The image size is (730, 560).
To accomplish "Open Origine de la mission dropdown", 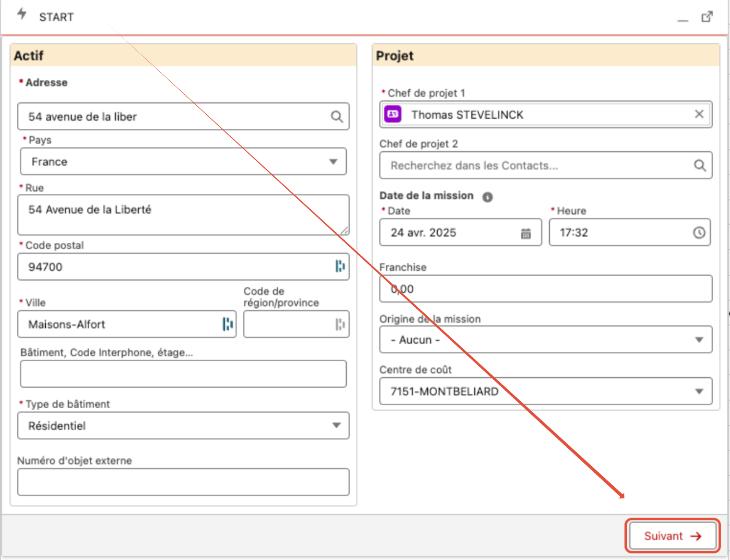I will coord(546,339).
